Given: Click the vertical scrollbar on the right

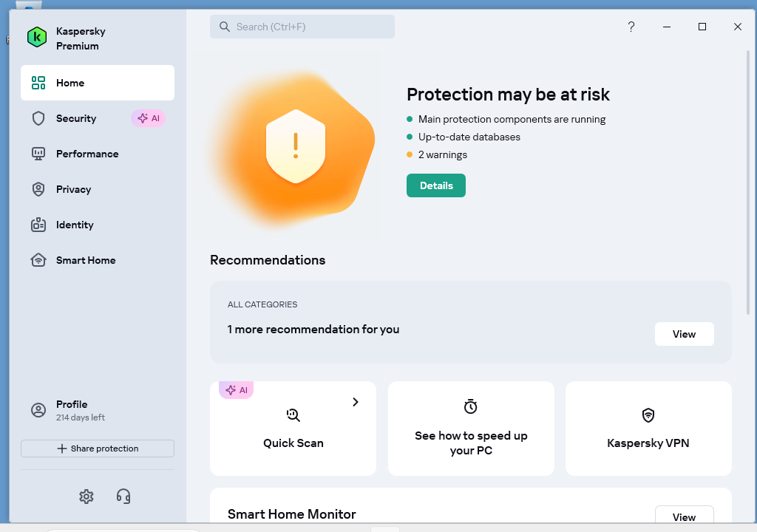Looking at the screenshot, I should (748, 183).
